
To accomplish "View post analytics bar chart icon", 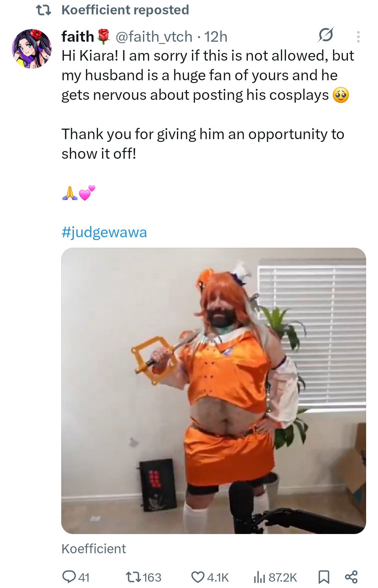I will pyautogui.click(x=259, y=577).
